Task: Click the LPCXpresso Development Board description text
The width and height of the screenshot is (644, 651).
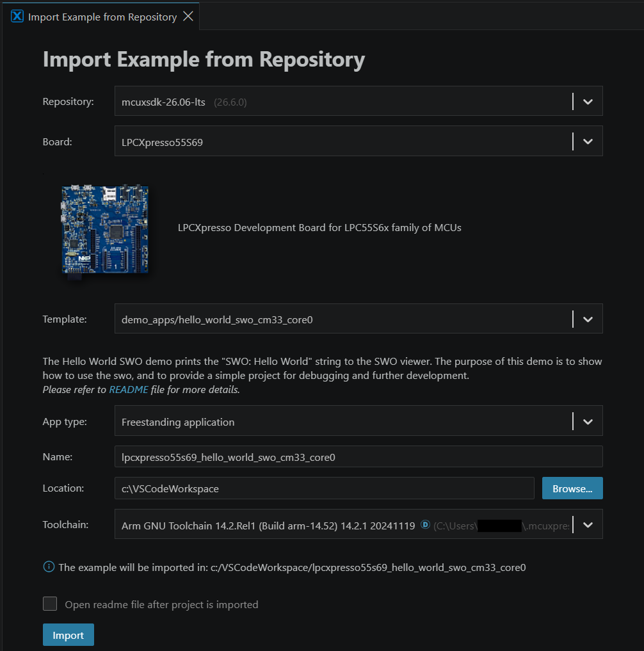Action: pyautogui.click(x=319, y=227)
